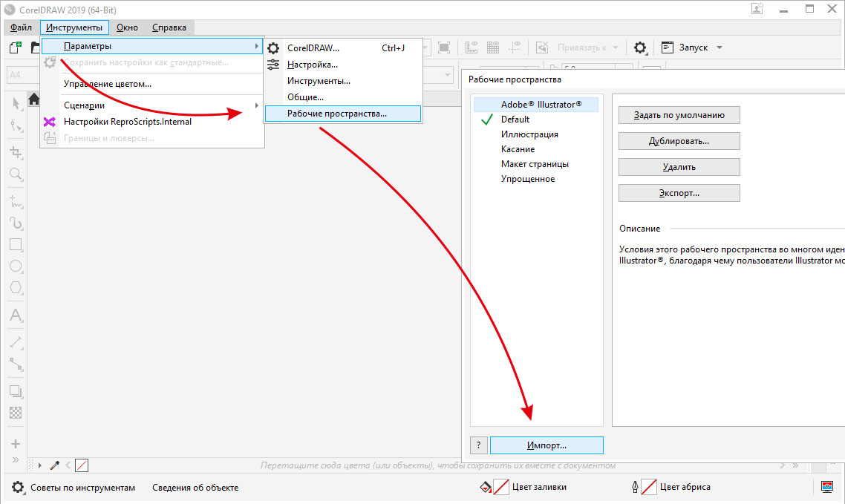This screenshot has height=504, width=845.
Task: Select Default workspace in list
Action: click(x=536, y=120)
